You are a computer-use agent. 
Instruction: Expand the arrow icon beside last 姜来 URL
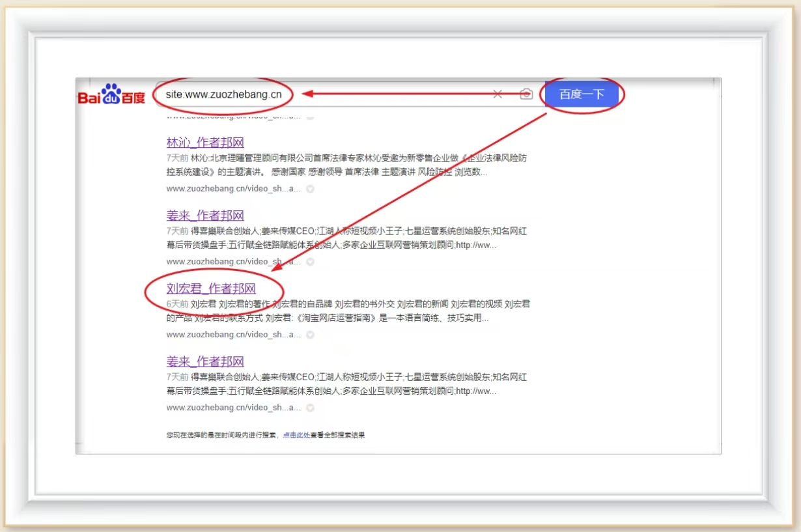tap(311, 408)
